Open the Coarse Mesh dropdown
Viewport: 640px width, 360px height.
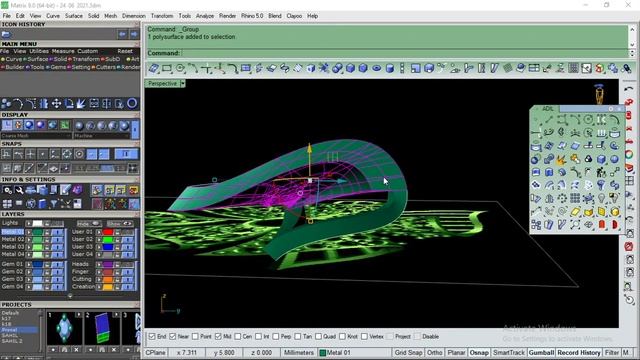tap(36, 136)
